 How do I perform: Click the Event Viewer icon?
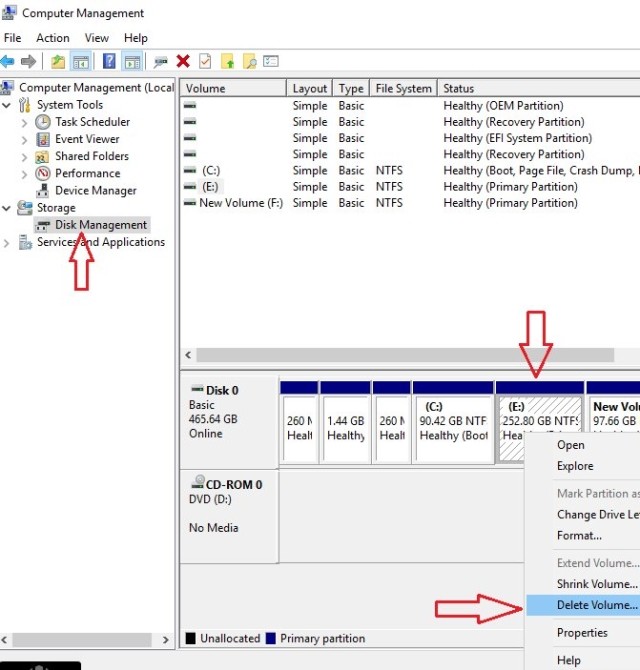[43, 139]
